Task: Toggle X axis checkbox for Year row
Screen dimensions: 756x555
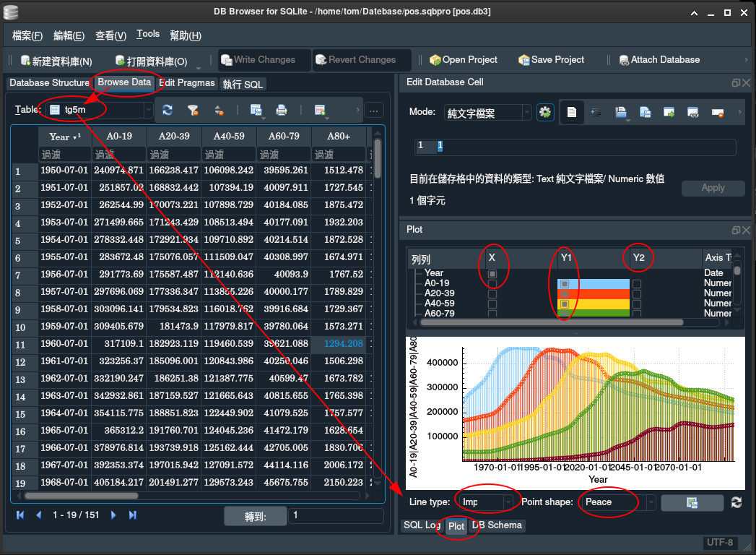Action: (x=492, y=274)
